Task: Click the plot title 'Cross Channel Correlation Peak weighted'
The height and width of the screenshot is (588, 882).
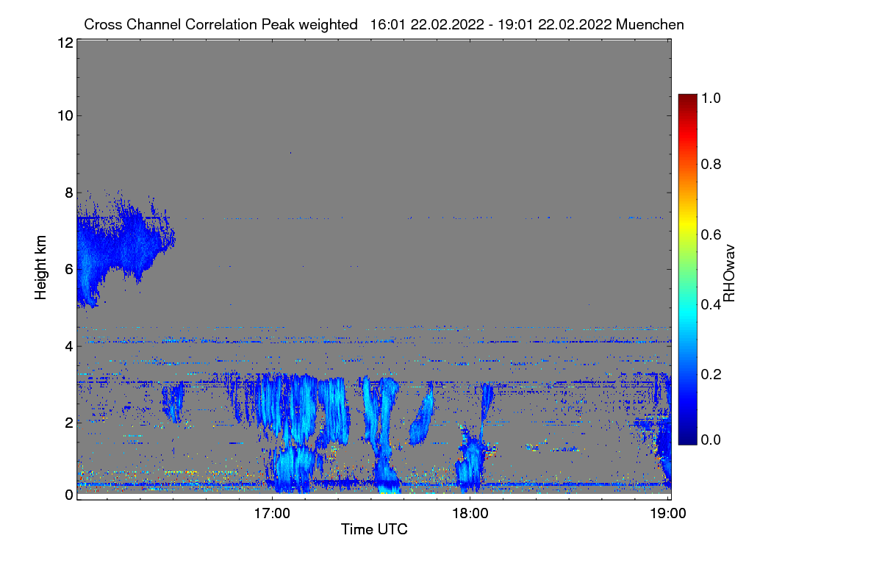Action: [x=220, y=24]
